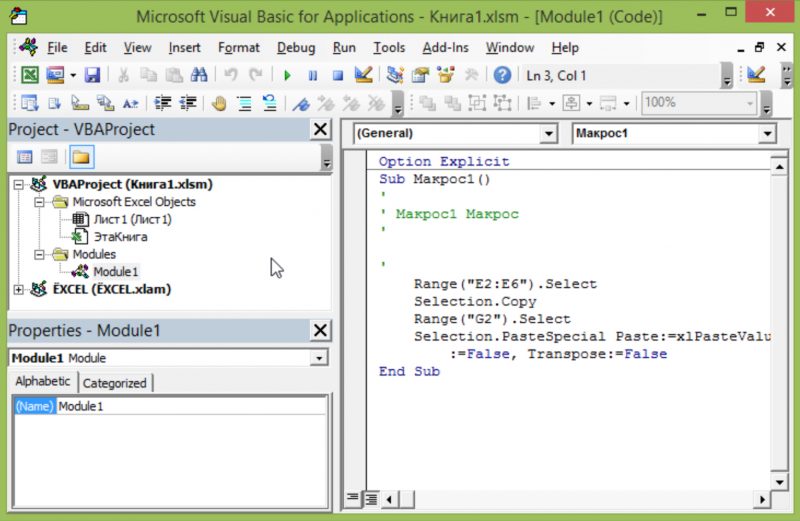The width and height of the screenshot is (800, 521).
Task: Open the 100% zoom dropdown
Action: click(x=750, y=104)
